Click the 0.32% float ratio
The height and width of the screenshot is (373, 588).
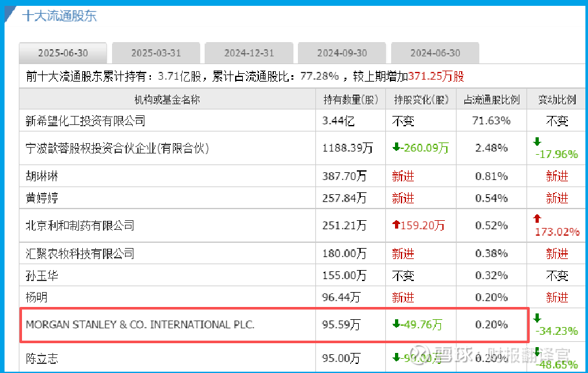coord(492,275)
